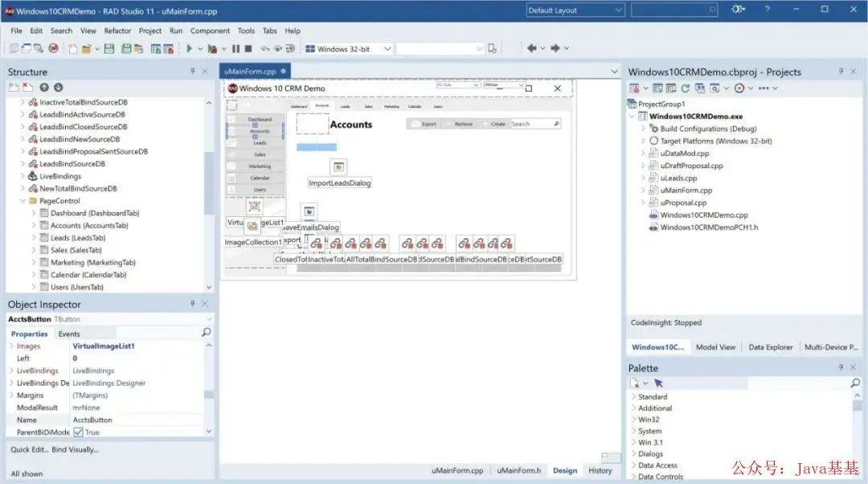Click the Search field on CRM form
Viewport: 868px width, 484px height.
click(534, 124)
